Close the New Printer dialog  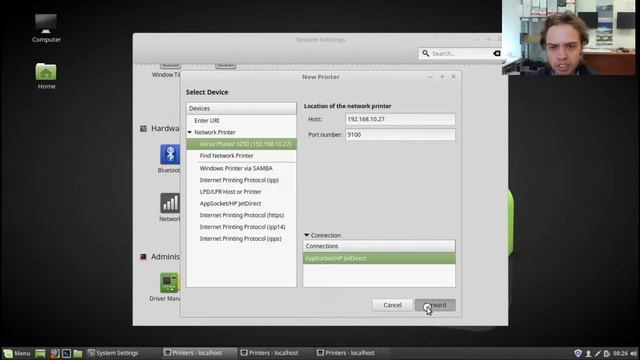pyautogui.click(x=453, y=77)
